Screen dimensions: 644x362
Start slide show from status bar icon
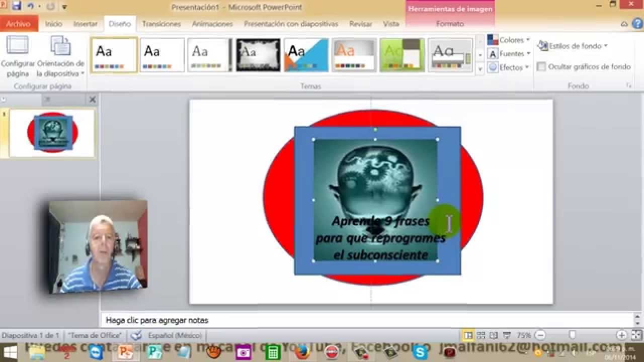pyautogui.click(x=507, y=335)
